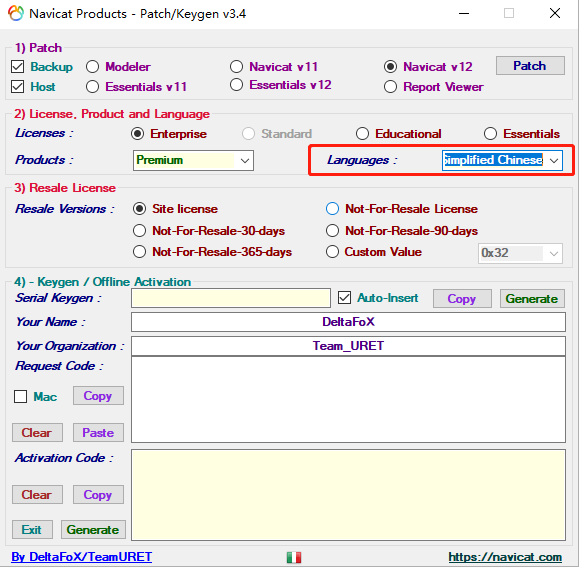Image resolution: width=579 pixels, height=567 pixels.
Task: Choose the Site license resale option
Action: (139, 209)
